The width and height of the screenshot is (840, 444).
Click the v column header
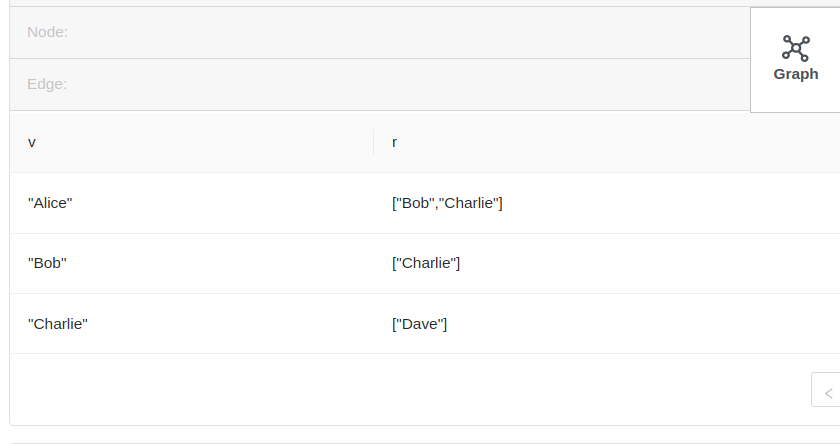click(32, 142)
